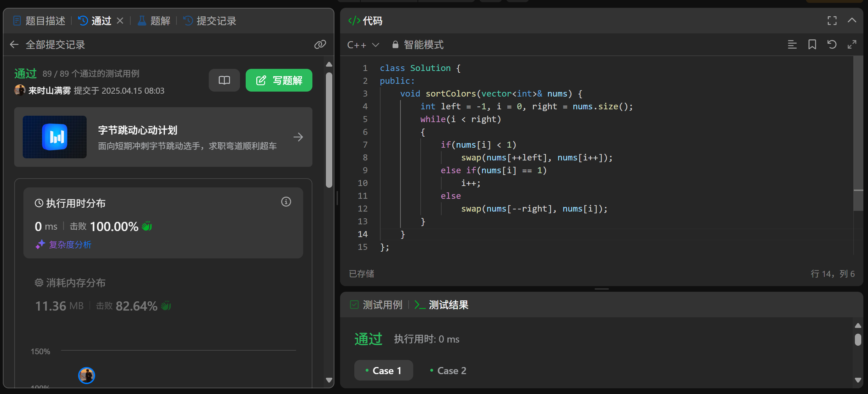
Task: Open info icon on 执行用时分布 card
Action: pos(286,202)
